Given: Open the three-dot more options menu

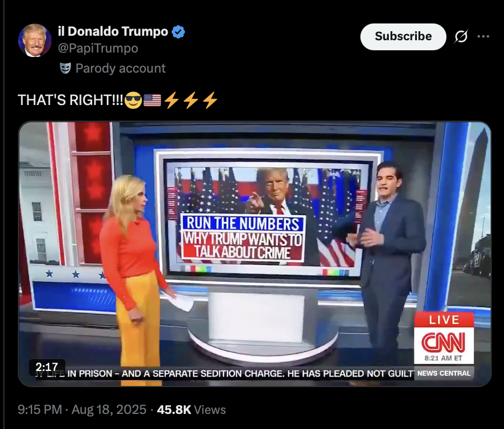Looking at the screenshot, I should coord(483,36).
